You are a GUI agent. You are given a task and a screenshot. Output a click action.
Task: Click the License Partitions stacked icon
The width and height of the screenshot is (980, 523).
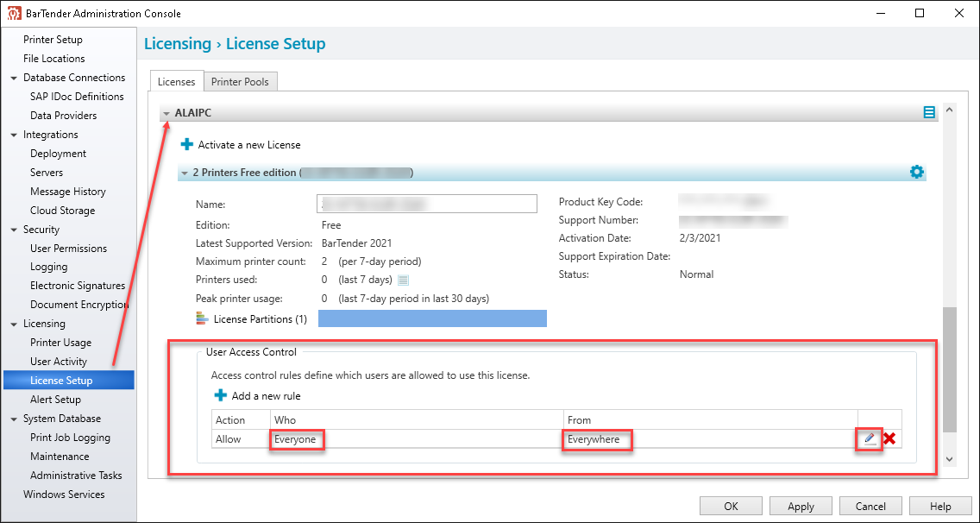click(x=202, y=319)
